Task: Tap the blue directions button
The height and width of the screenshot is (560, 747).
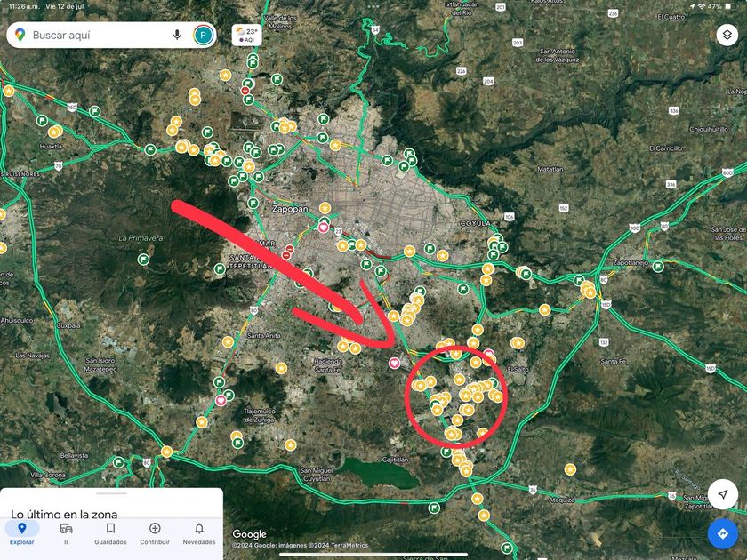Action: [723, 533]
